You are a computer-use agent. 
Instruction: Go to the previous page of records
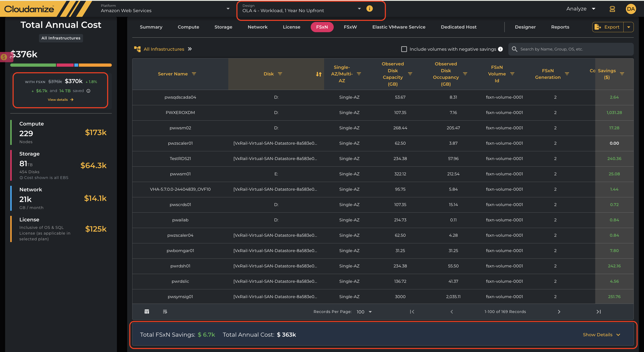coord(451,312)
